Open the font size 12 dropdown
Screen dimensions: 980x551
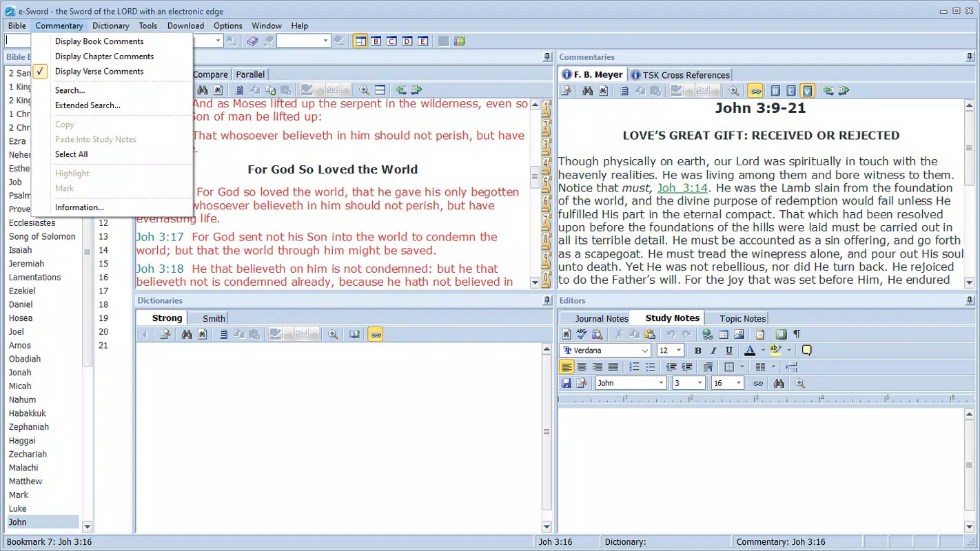click(678, 351)
